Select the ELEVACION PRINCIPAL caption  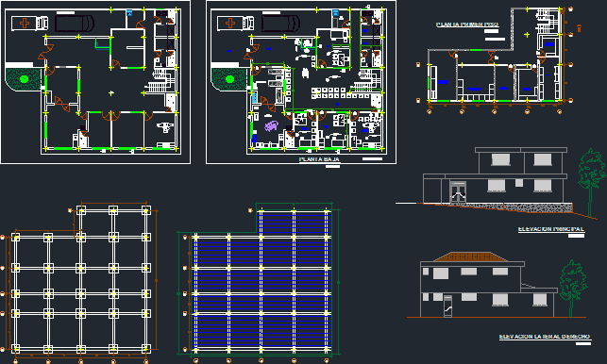pyautogui.click(x=551, y=229)
